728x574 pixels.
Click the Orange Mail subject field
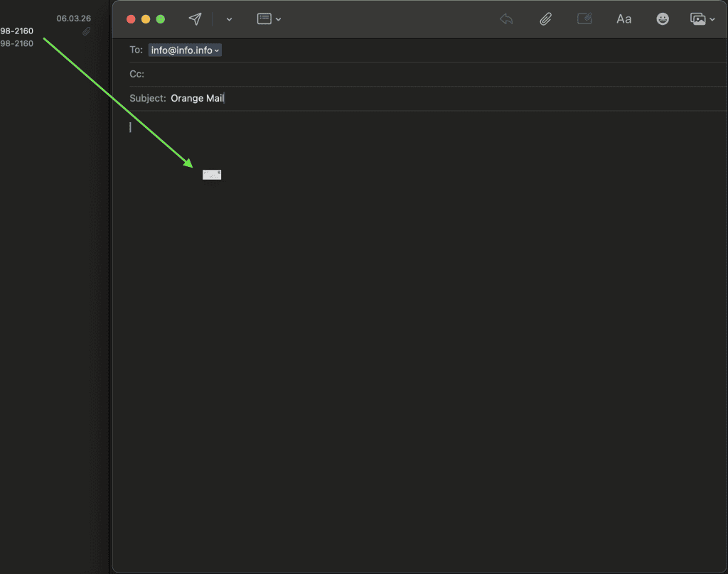pos(198,98)
